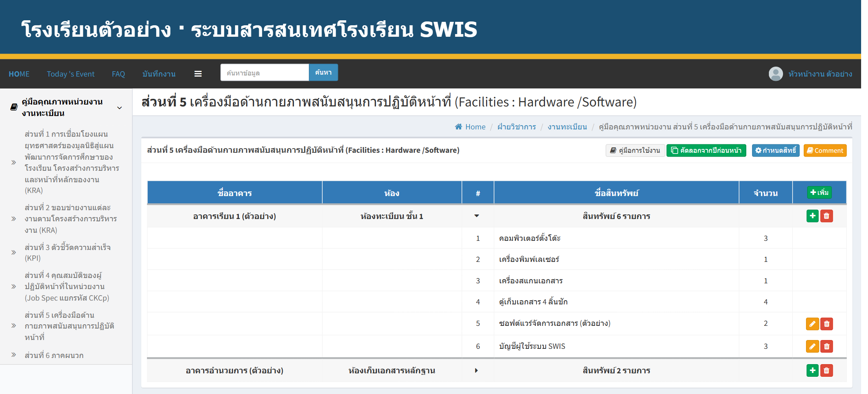Focus the ค้นหาข้อมูล search input field
This screenshot has height=394, width=868.
pos(264,72)
